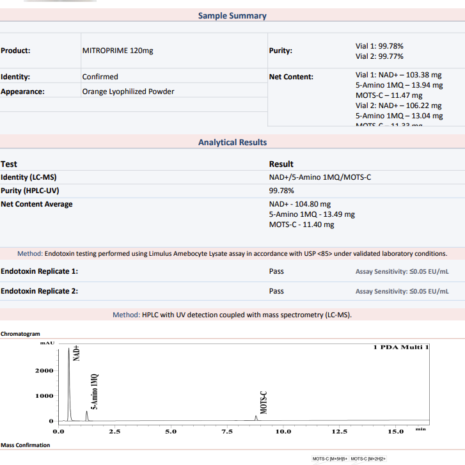Click the Vial 1: 99.78% purity value
This screenshot has height=465, width=465.
click(x=379, y=46)
